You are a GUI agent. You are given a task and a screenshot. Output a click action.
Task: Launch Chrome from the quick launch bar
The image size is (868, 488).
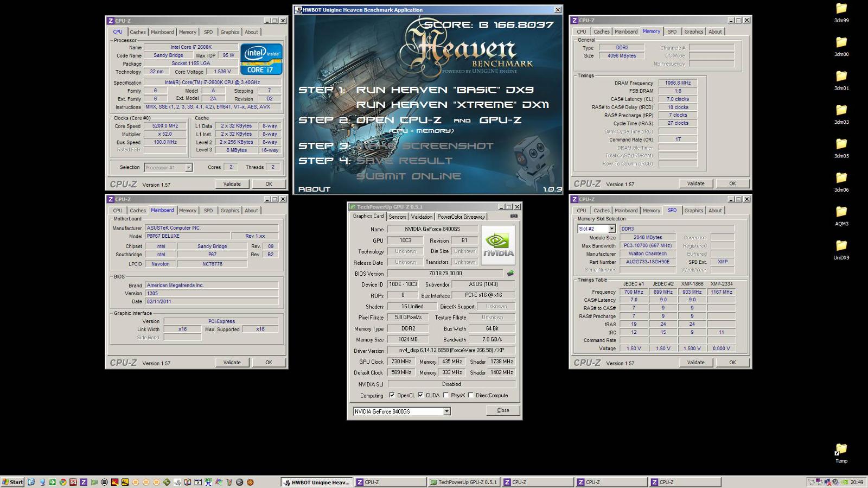(62, 482)
